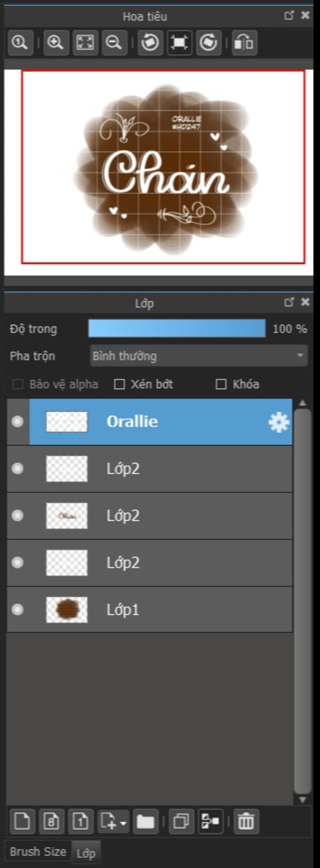Enable the Xén bớt clipping checkbox
Image resolution: width=320 pixels, height=868 pixels.
[119, 384]
